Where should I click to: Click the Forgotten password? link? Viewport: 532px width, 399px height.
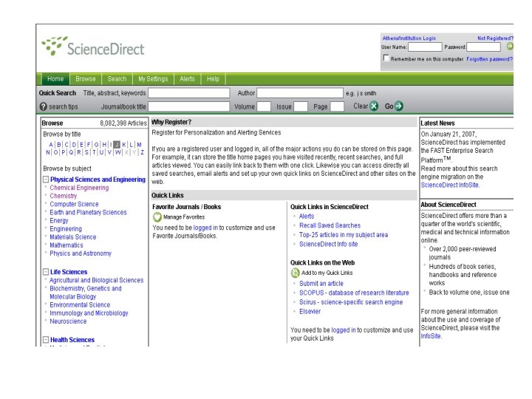(490, 59)
